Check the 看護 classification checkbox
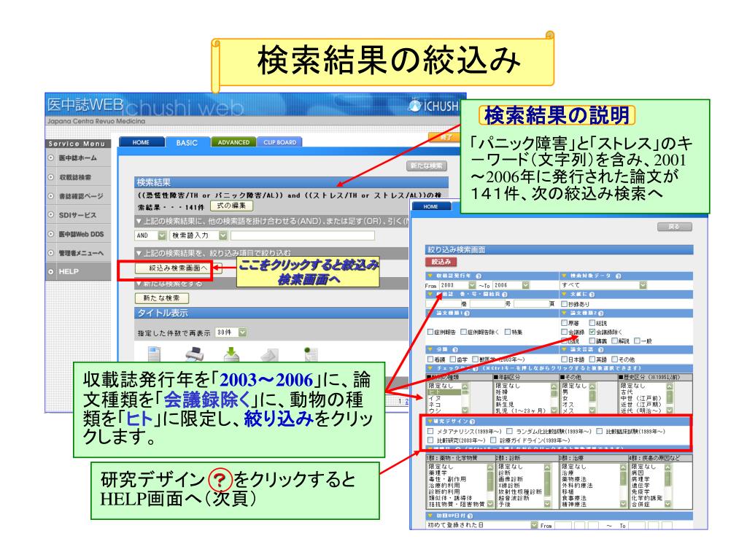 click(430, 359)
